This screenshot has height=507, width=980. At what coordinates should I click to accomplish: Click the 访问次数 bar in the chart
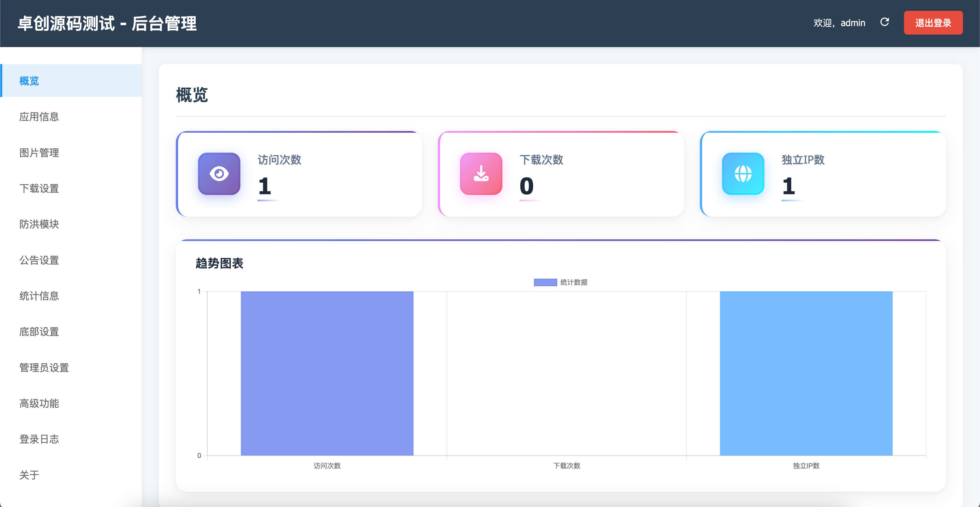[x=327, y=373]
